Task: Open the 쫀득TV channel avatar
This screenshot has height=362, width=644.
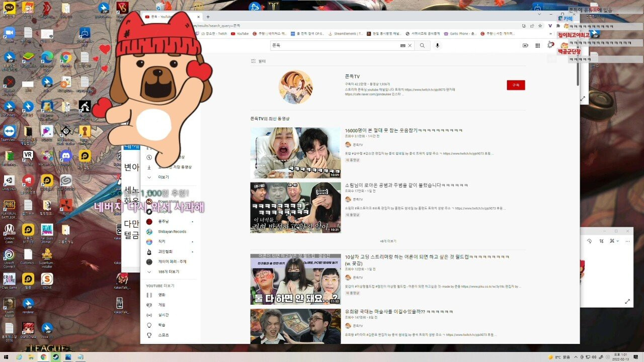Action: [295, 86]
